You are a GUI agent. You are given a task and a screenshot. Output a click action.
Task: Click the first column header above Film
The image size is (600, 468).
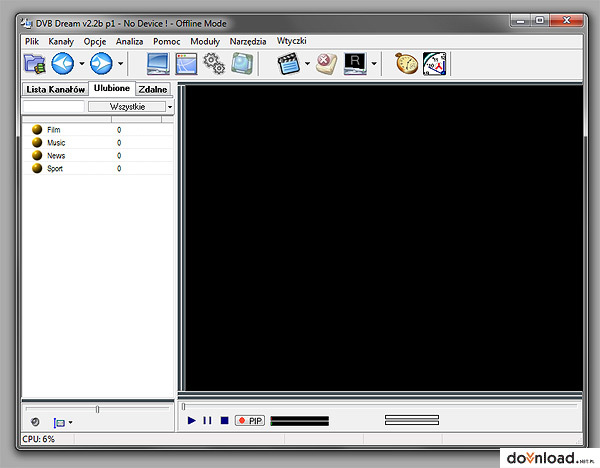[67, 119]
